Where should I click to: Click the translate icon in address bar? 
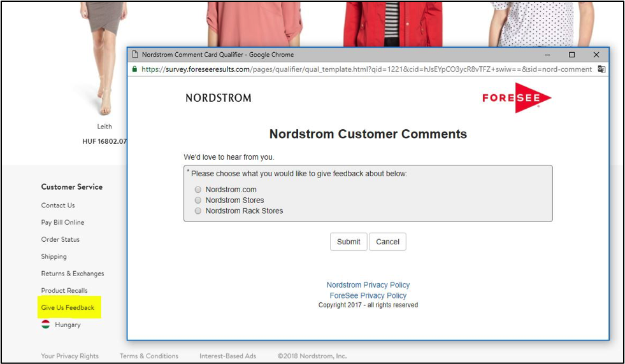601,69
